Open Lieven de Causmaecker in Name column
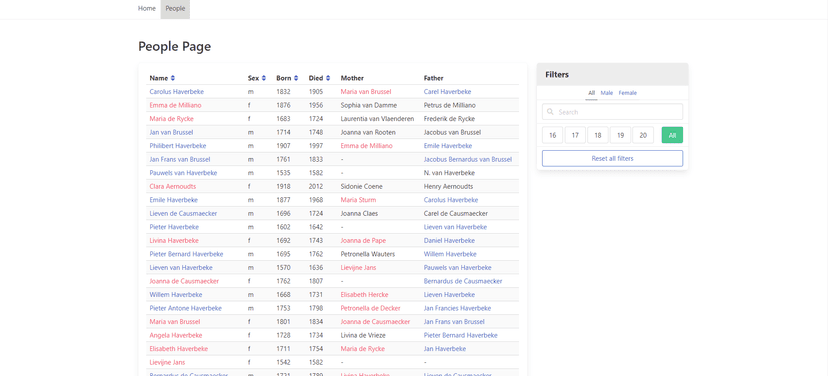 (183, 214)
